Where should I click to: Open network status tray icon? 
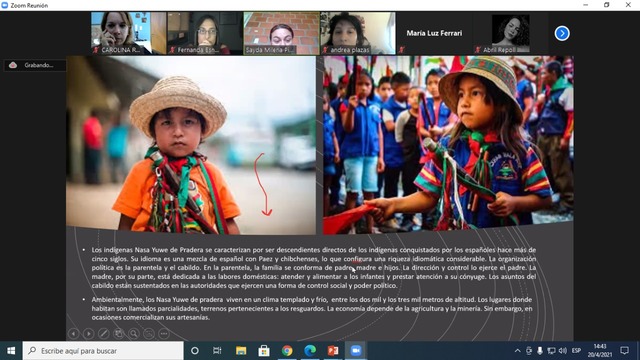[x=551, y=351]
